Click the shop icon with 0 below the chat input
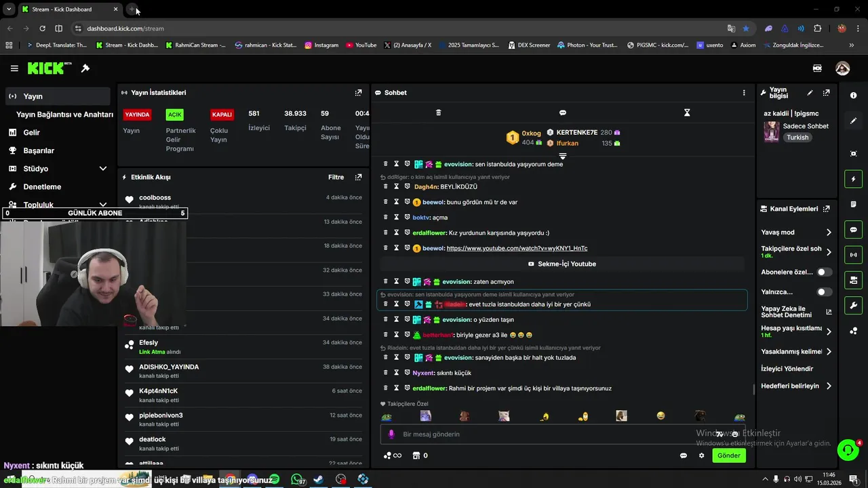This screenshot has width=868, height=488. 420,455
